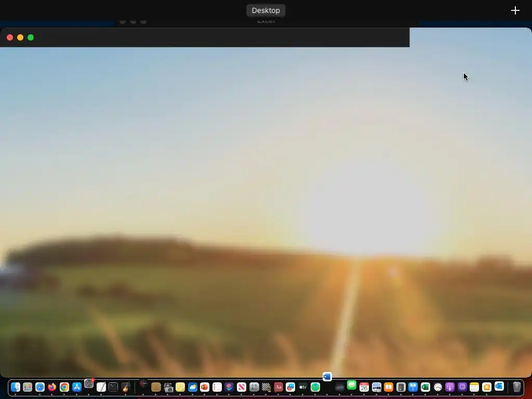Open Calculator from the dock

(401, 387)
